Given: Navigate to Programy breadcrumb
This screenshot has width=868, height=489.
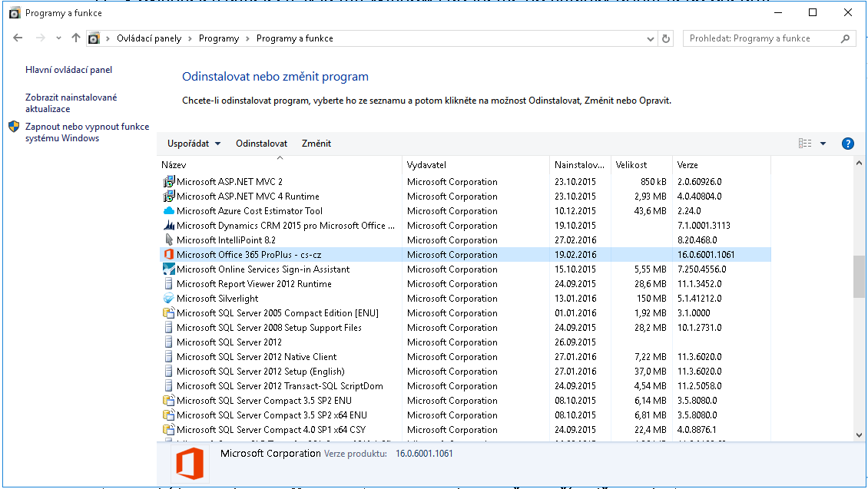Looking at the screenshot, I should coord(219,38).
